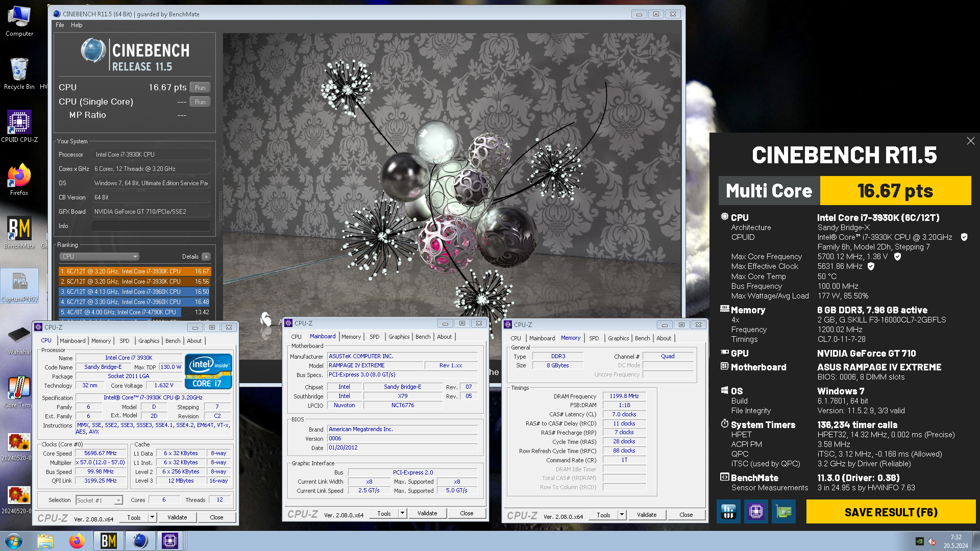The height and width of the screenshot is (551, 980).
Task: Open Windows Start menu orb
Action: [x=14, y=541]
